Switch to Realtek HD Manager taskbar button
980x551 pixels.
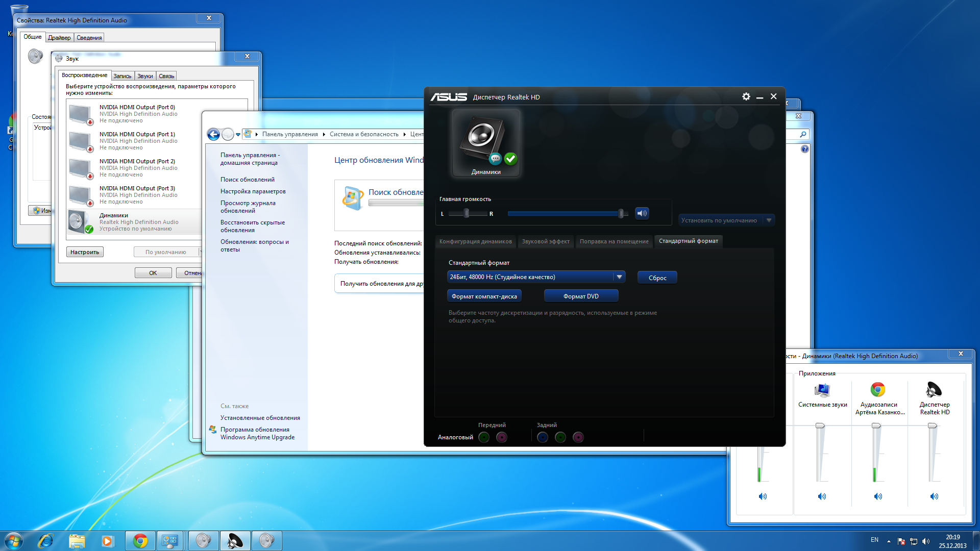[x=235, y=541]
